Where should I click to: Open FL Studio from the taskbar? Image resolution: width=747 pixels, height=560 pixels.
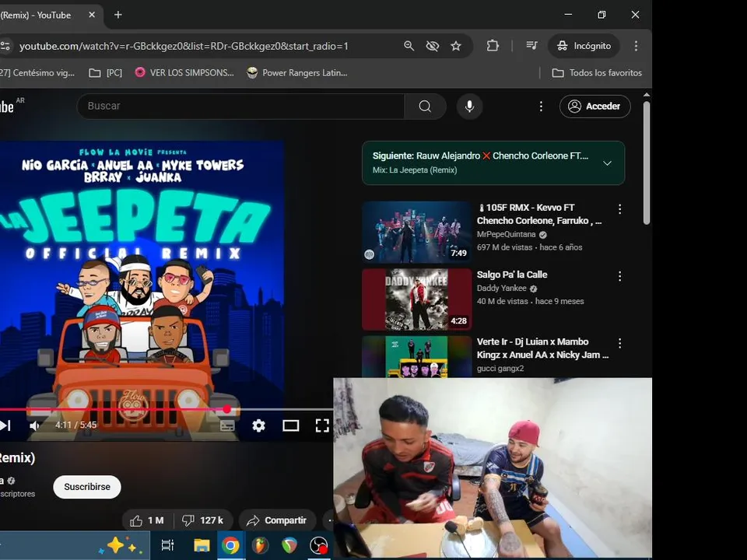click(260, 544)
